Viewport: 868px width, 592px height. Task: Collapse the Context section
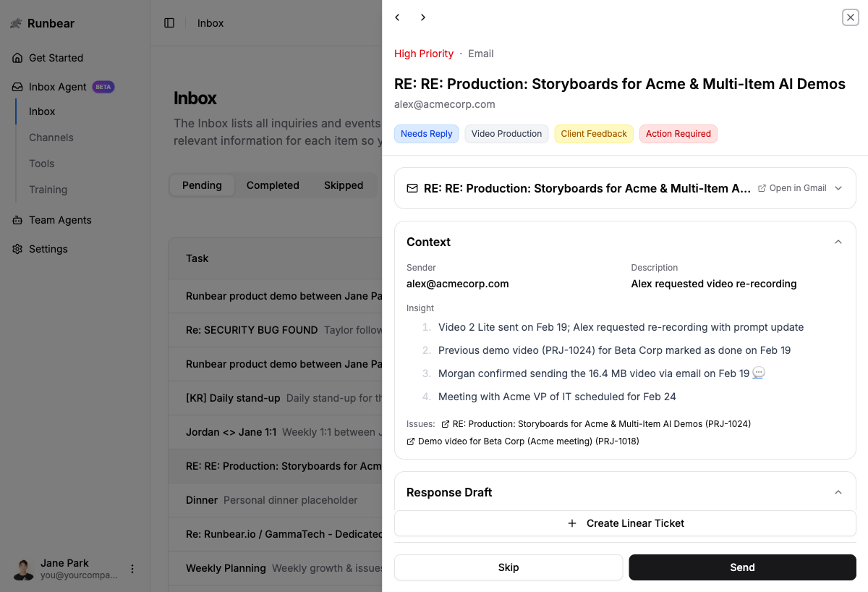(x=838, y=242)
